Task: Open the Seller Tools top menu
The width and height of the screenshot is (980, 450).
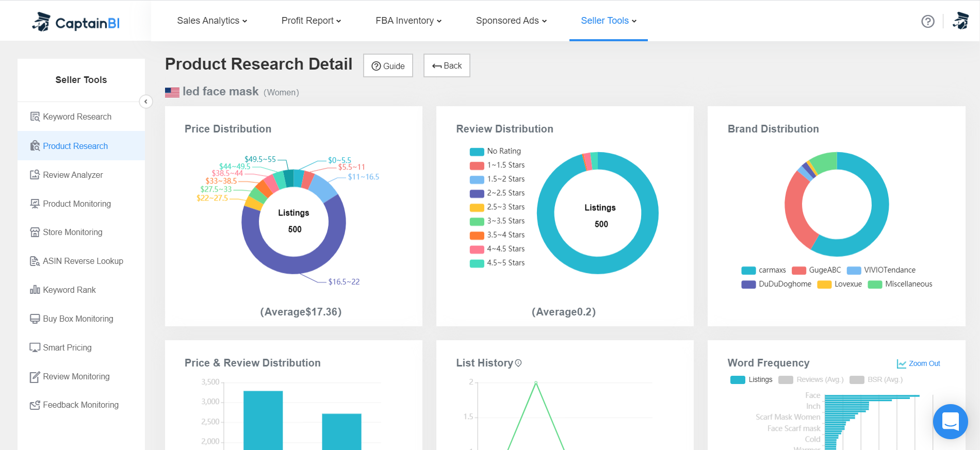Action: pos(609,21)
